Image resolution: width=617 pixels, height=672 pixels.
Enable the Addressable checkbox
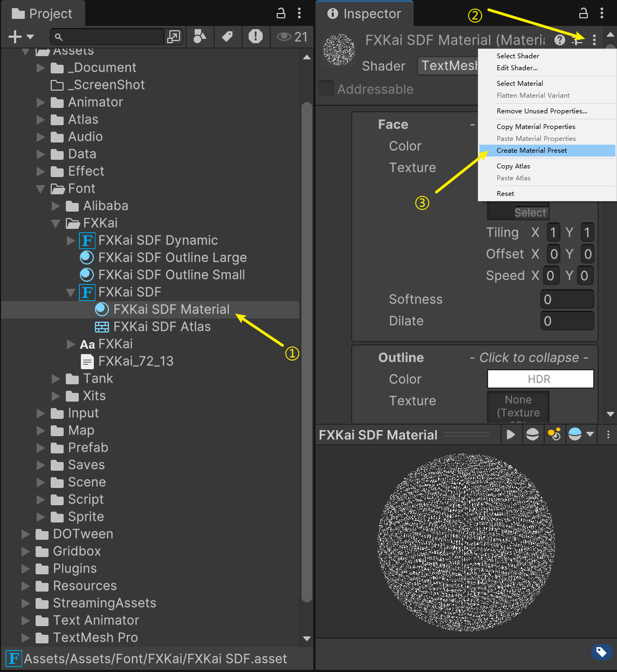326,89
